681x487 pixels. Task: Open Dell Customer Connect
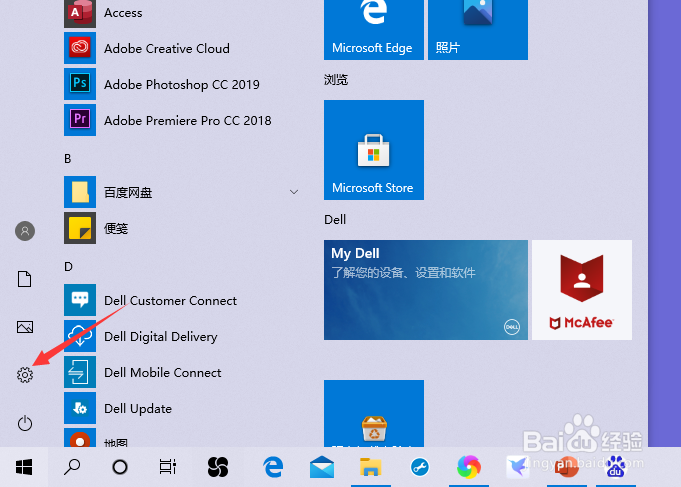click(x=182, y=300)
